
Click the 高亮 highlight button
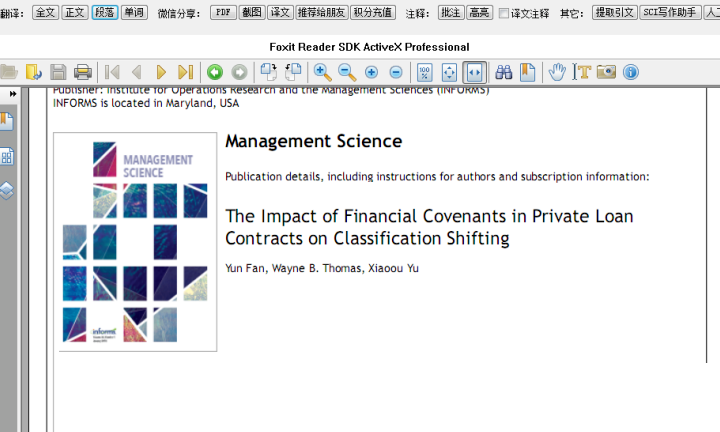[x=480, y=12]
